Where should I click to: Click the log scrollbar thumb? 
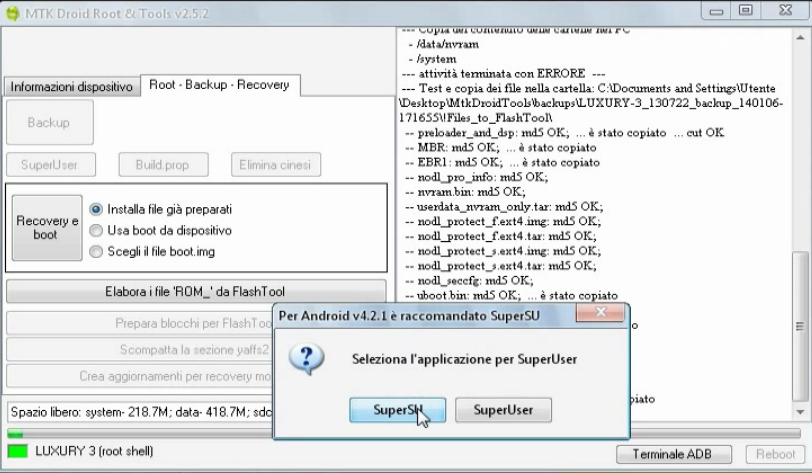800,326
